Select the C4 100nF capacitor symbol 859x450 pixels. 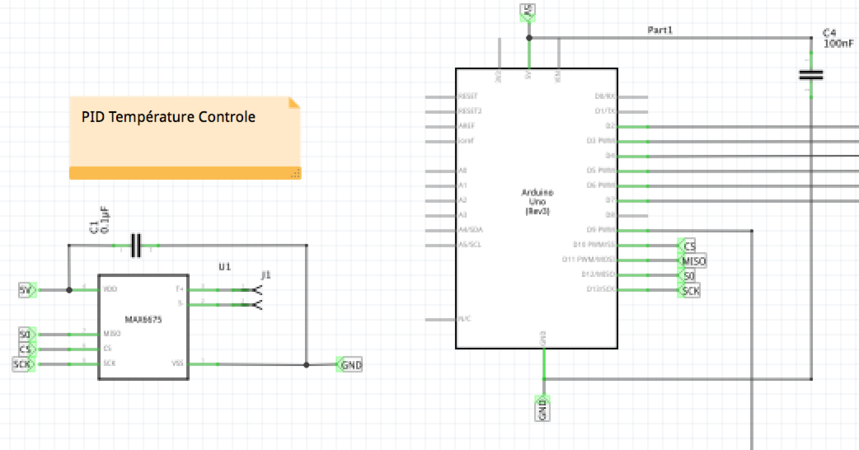click(811, 74)
